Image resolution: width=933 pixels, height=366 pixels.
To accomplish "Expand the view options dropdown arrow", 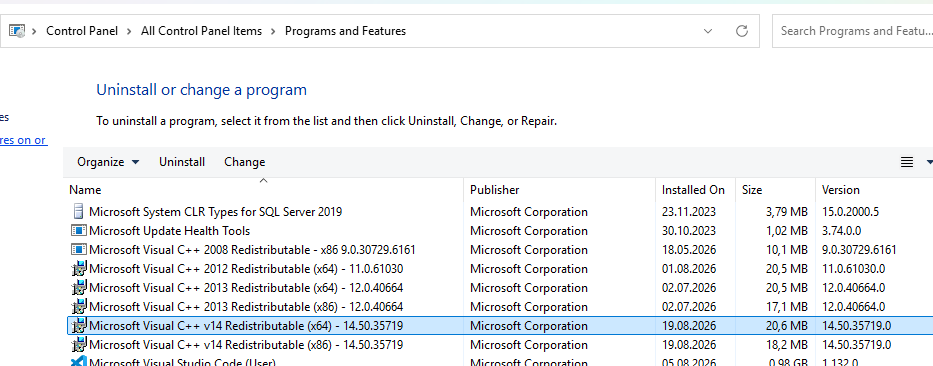I will coord(929,162).
